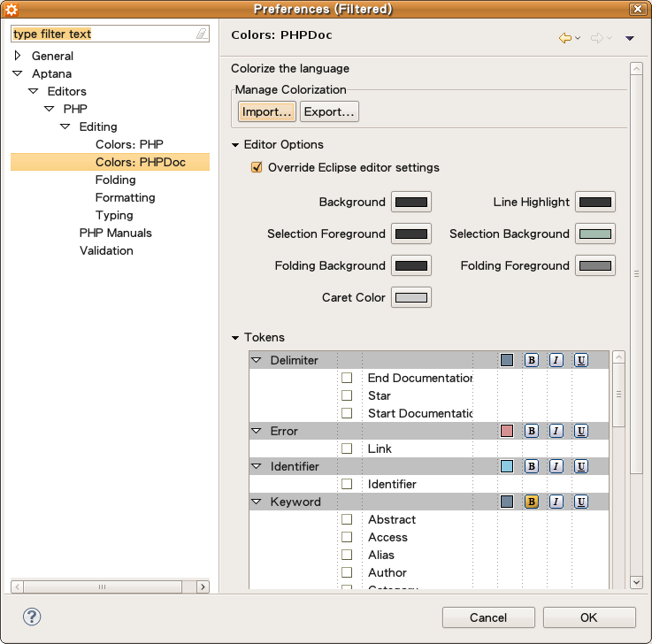The width and height of the screenshot is (652, 644).
Task: Click the Export... button
Action: tap(329, 111)
